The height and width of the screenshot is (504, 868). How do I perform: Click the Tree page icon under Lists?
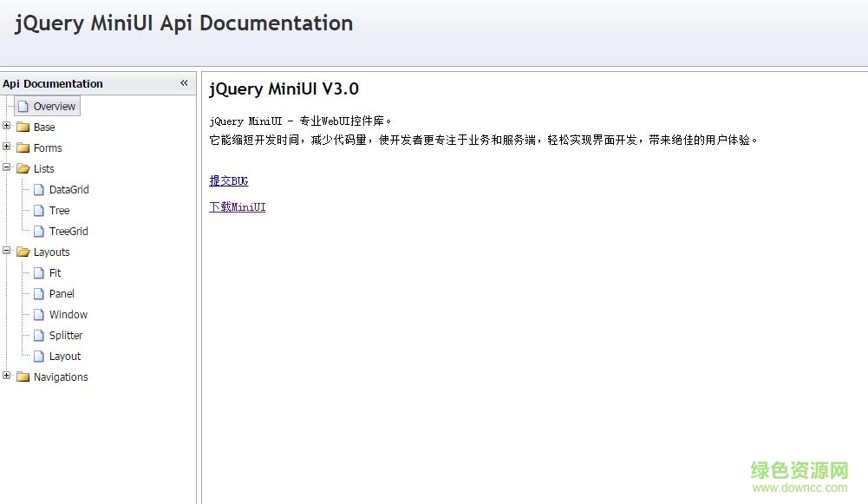[x=39, y=210]
